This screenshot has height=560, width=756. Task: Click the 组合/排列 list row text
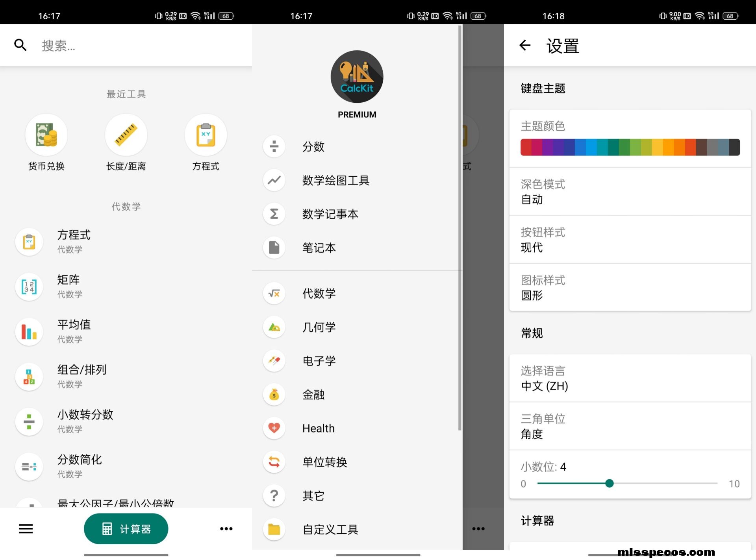coord(82,370)
